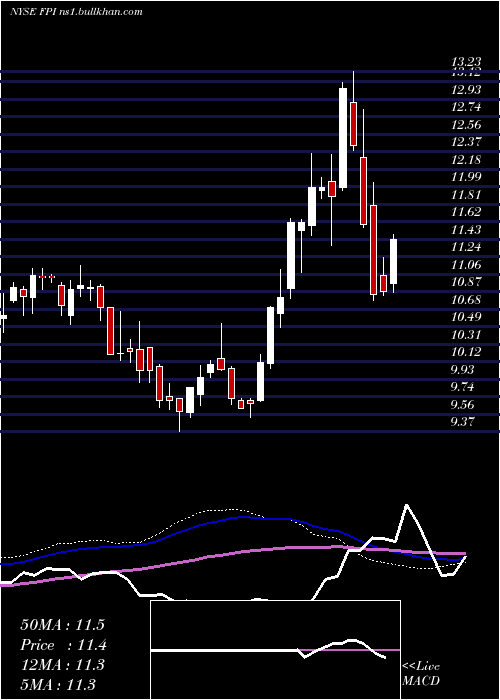Select the 12.37 price label
The image size is (500, 700).
point(466,142)
